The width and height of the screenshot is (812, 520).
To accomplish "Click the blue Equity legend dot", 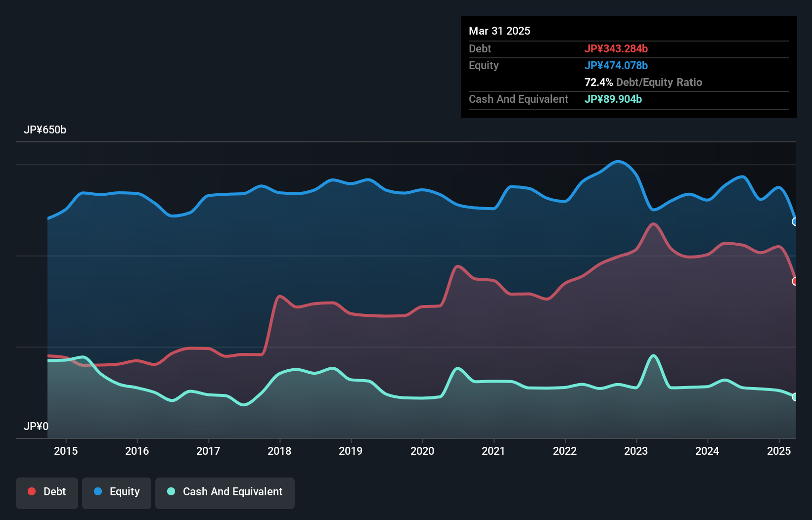I will (98, 491).
